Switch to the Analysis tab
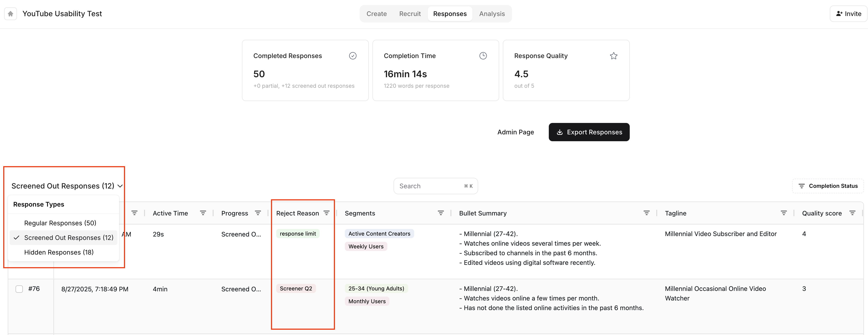This screenshot has height=335, width=868. (x=492, y=14)
